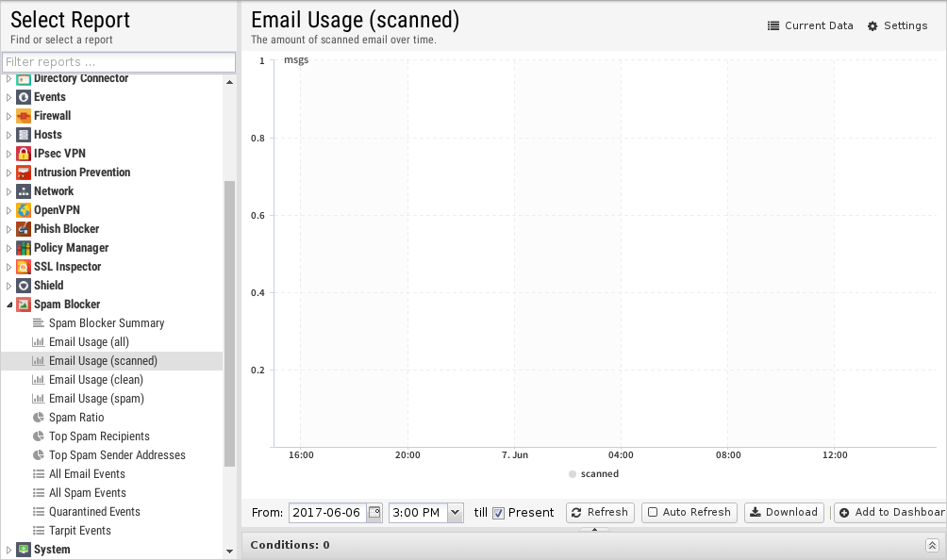Open the calendar date picker icon
This screenshot has height=560, width=947.
[374, 513]
